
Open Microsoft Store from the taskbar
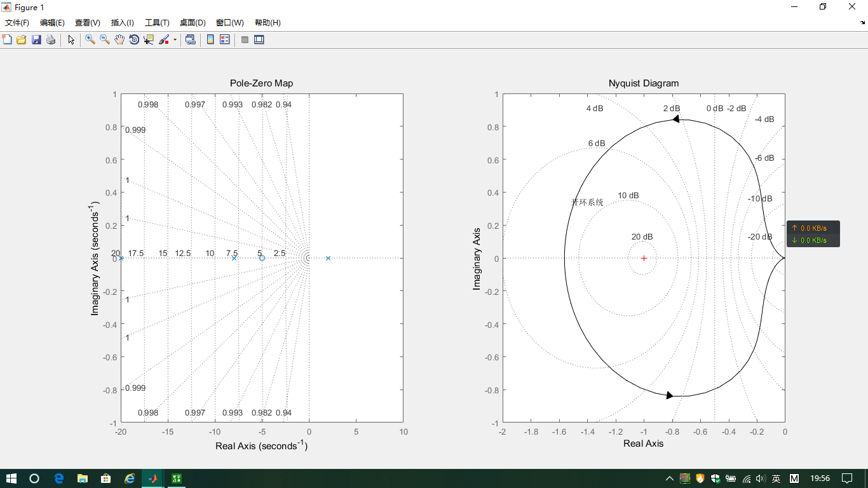coord(106,478)
